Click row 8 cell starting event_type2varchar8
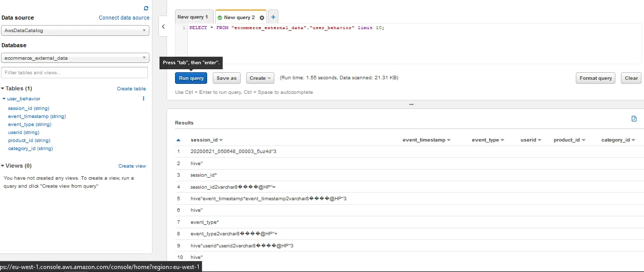644x272 pixels. click(x=234, y=234)
